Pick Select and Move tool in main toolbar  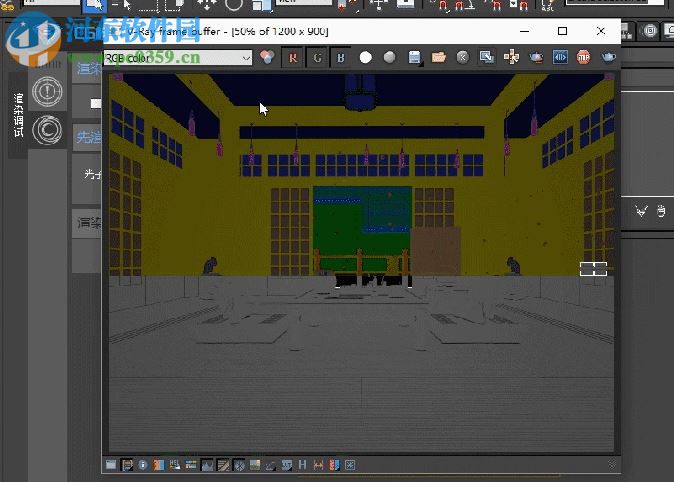pyautogui.click(x=207, y=5)
